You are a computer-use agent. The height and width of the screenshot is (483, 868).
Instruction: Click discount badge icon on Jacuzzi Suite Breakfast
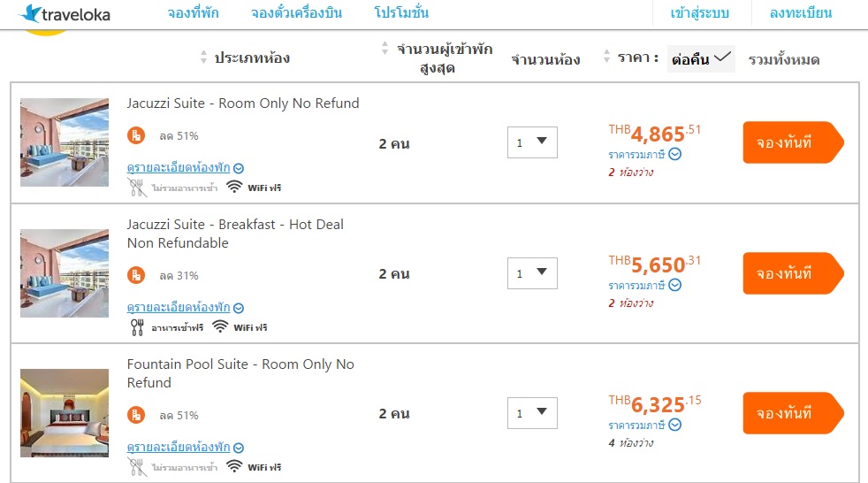(x=136, y=275)
